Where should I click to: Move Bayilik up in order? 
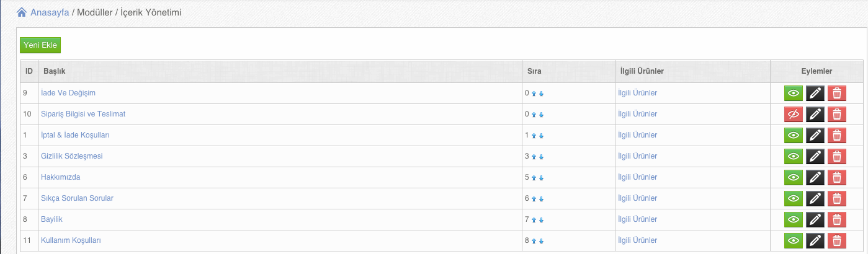tap(534, 221)
